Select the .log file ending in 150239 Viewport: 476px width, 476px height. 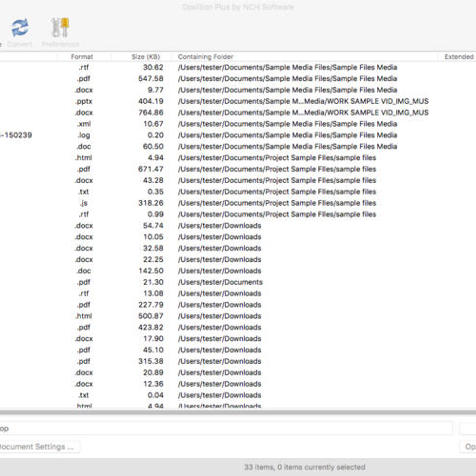click(x=238, y=135)
